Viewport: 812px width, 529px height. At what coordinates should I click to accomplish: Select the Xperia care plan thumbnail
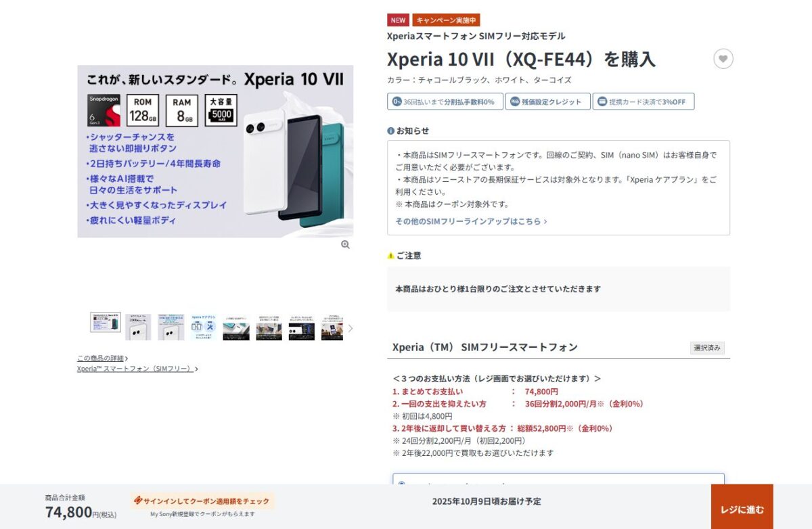[x=203, y=327]
